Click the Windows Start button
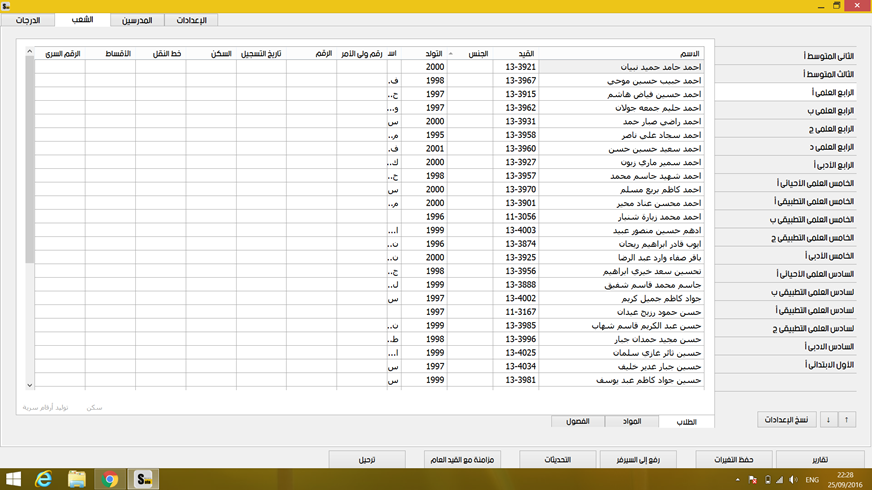The image size is (872, 490). (x=13, y=479)
